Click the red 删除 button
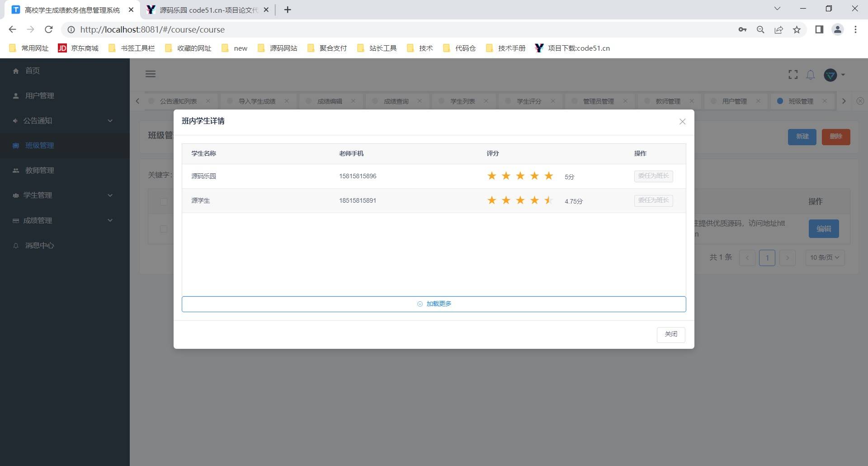Viewport: 868px width, 466px height. tap(836, 137)
